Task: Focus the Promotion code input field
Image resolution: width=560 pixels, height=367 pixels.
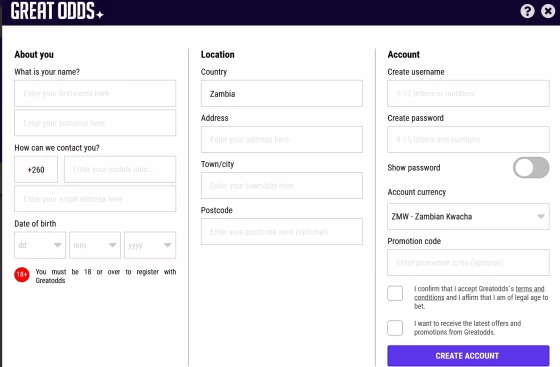Action: point(468,262)
